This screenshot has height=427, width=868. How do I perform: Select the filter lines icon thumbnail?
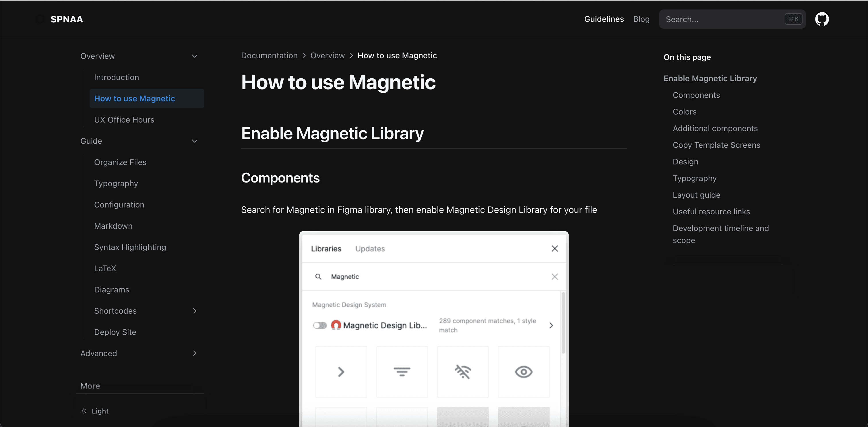coord(402,372)
